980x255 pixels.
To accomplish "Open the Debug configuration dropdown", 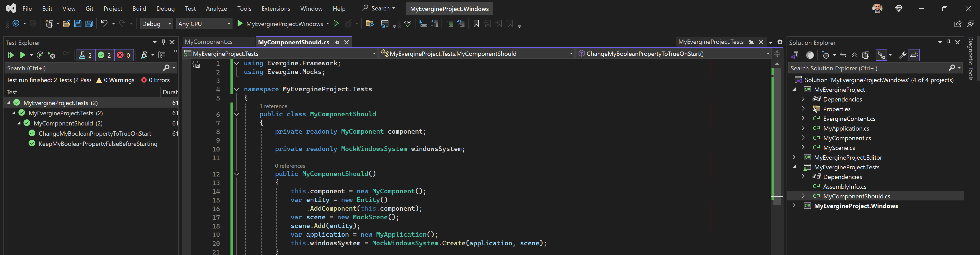I will click(156, 23).
